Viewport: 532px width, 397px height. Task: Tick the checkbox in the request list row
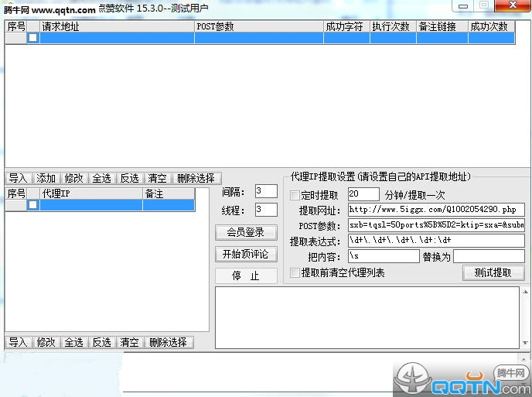pos(33,38)
